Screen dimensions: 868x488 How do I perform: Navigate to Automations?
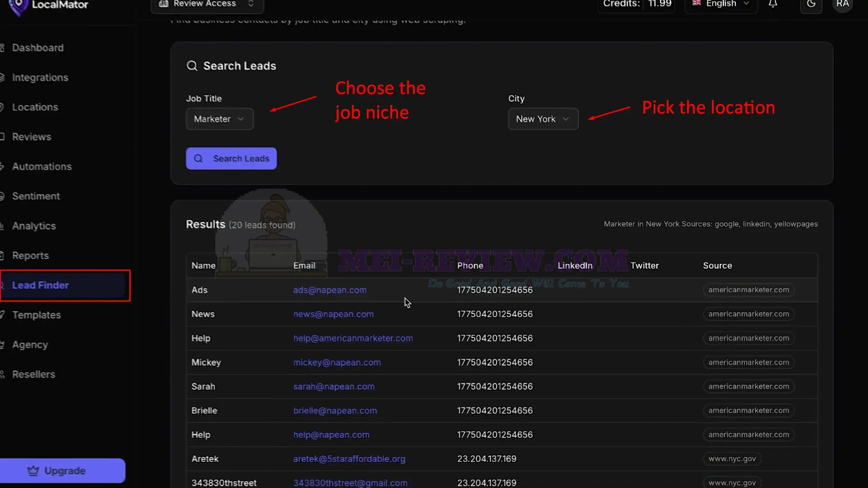[42, 167]
